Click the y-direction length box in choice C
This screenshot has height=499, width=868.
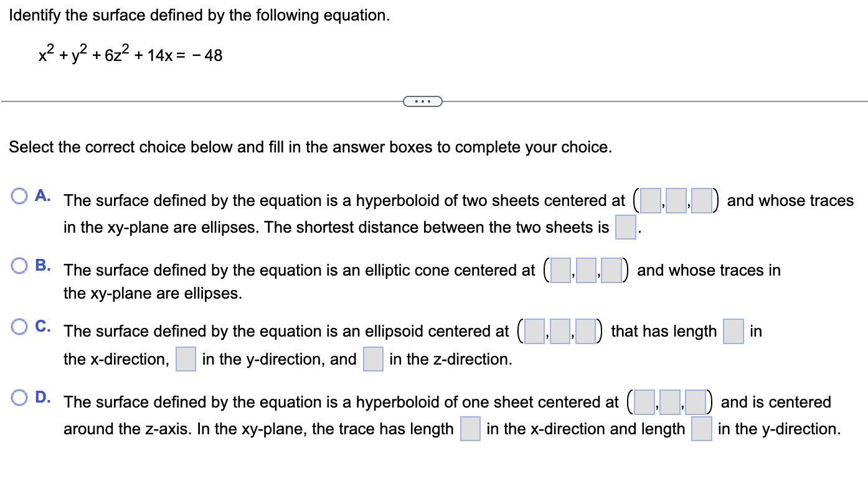pyautogui.click(x=185, y=359)
